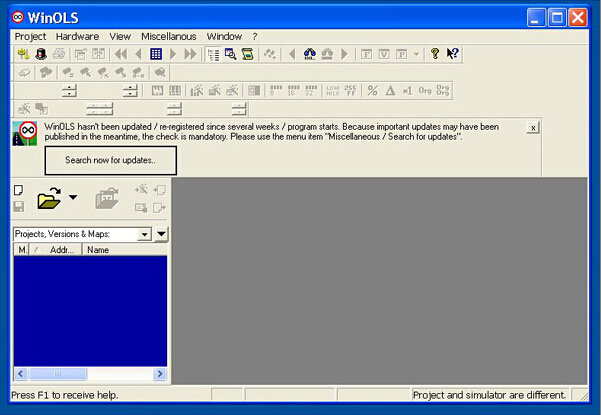This screenshot has width=601, height=415.
Task: Click the blue grid table view icon
Action: (156, 54)
